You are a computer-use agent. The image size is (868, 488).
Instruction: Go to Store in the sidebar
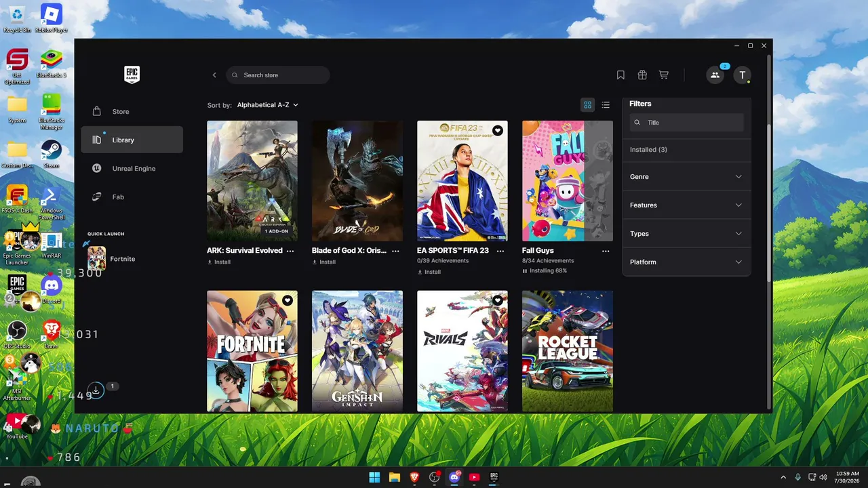pyautogui.click(x=132, y=112)
